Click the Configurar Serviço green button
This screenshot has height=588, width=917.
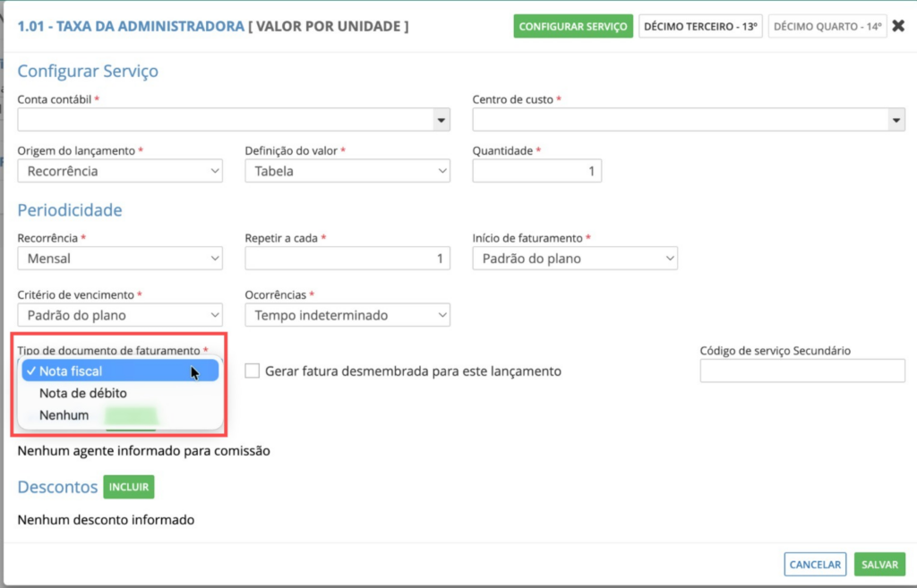573,27
